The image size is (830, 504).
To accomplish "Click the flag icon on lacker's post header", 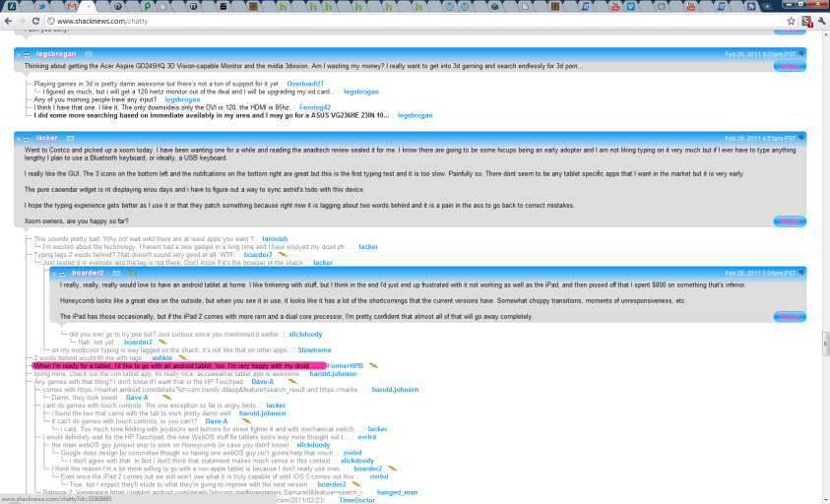I will [x=800, y=138].
